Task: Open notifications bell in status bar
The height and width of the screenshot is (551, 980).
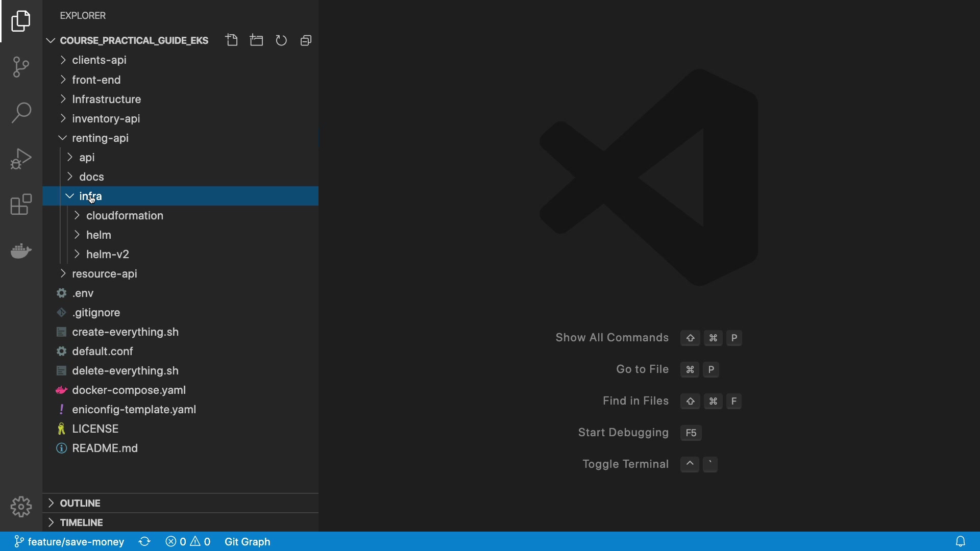Action: 960,541
